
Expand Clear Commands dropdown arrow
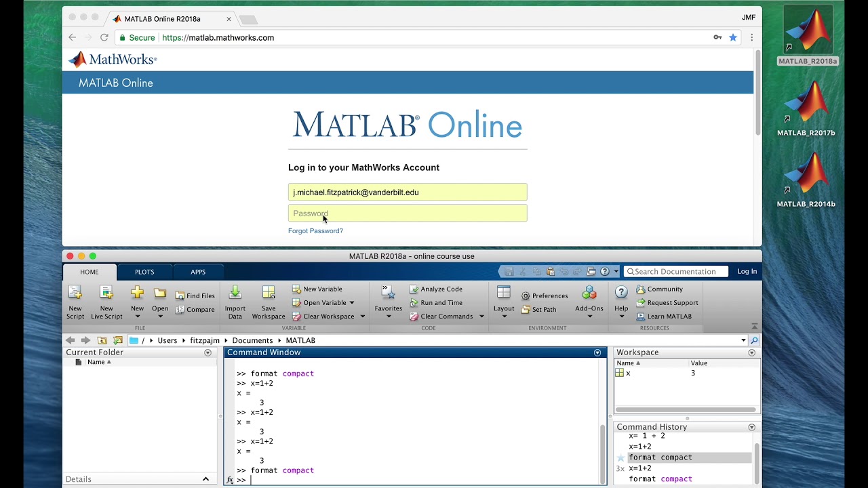[x=481, y=317]
